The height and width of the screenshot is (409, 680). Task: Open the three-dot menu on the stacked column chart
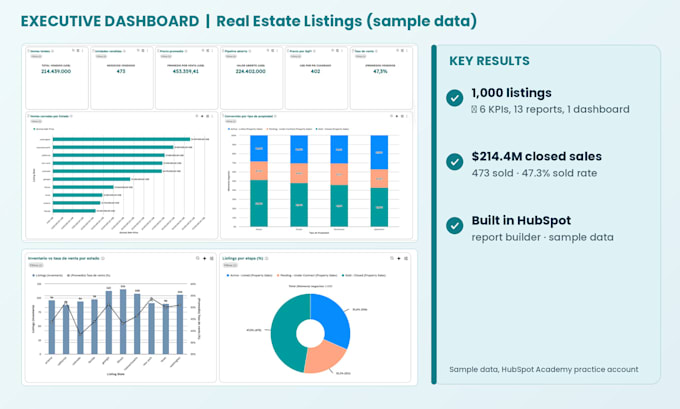(x=407, y=116)
